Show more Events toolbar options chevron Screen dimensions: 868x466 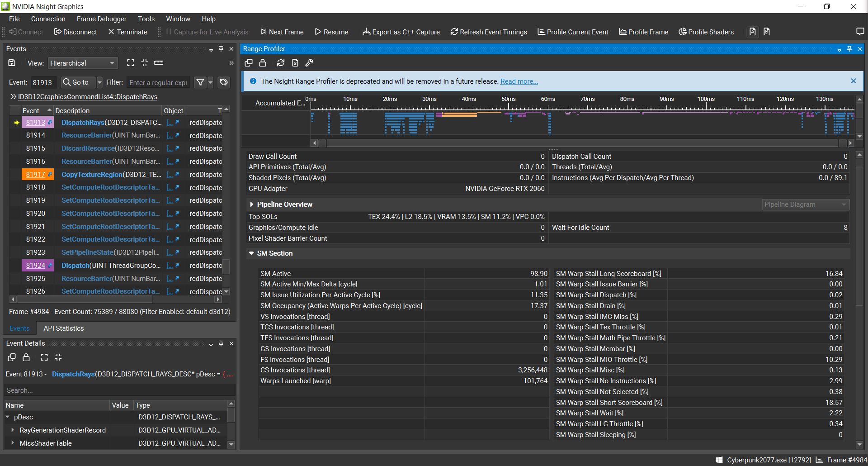231,63
